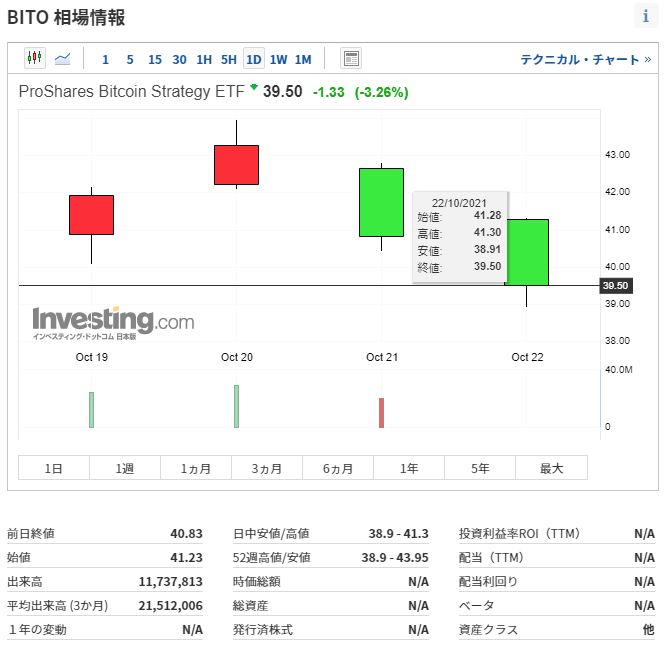
Task: Click the 投資利益率ROI（TTM）label
Action: [x=519, y=533]
